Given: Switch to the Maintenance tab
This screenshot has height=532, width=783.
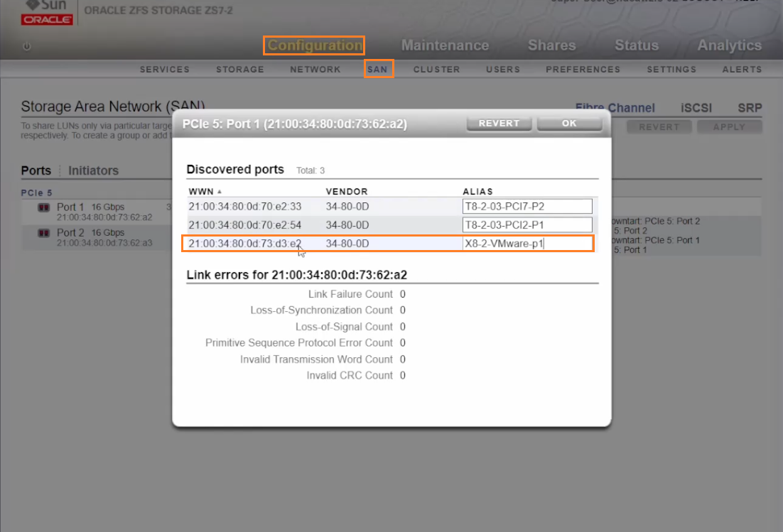Looking at the screenshot, I should pyautogui.click(x=445, y=45).
